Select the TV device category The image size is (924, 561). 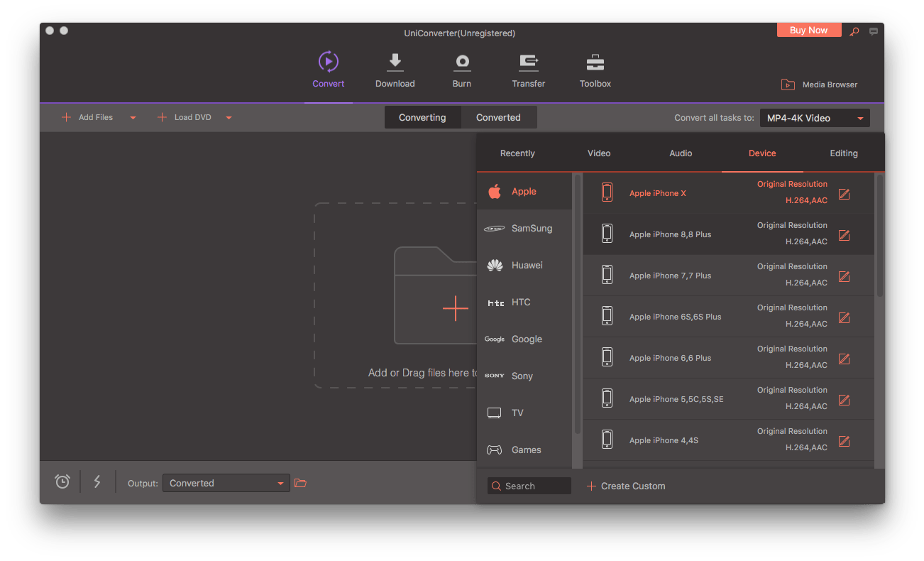pyautogui.click(x=524, y=413)
